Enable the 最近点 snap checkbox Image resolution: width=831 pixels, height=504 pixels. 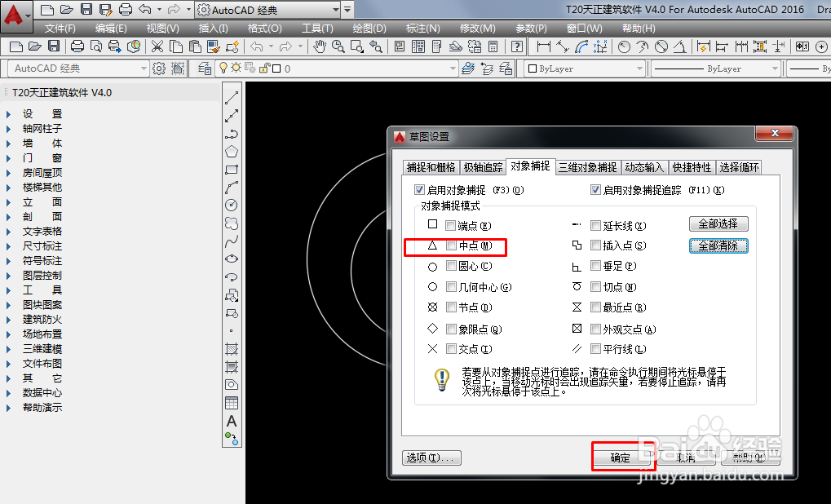(595, 307)
